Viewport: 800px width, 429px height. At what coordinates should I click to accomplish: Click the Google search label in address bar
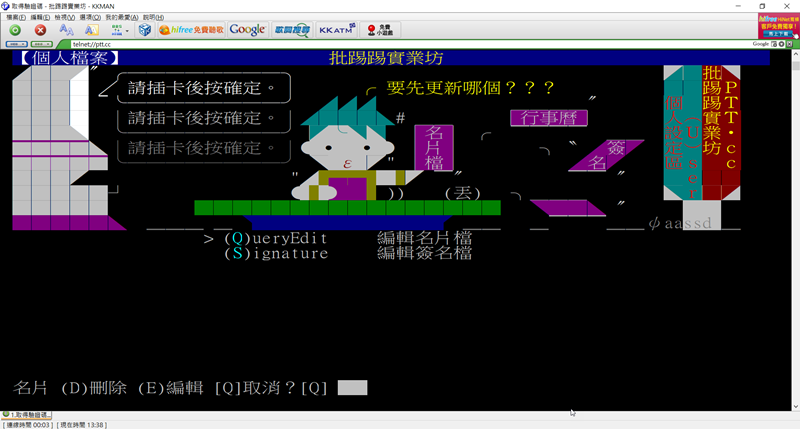[760, 44]
